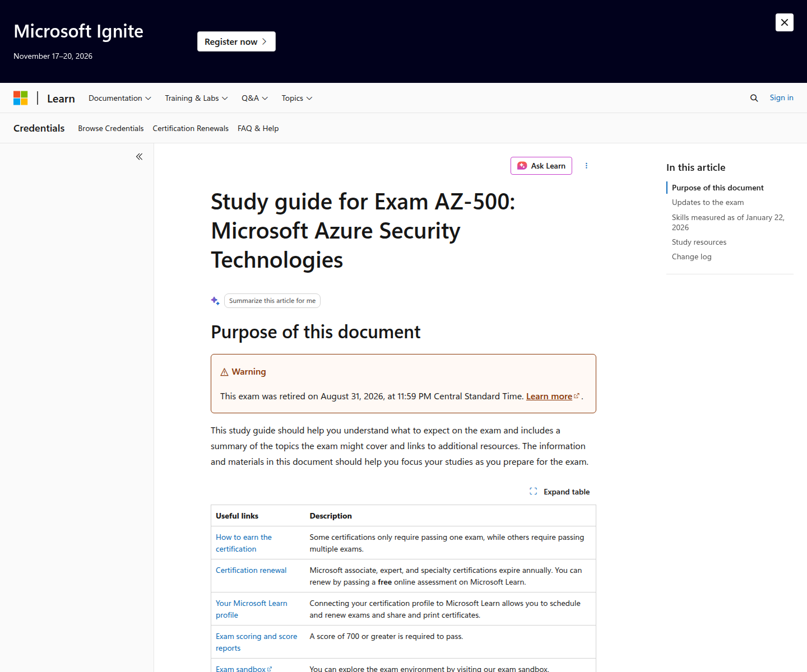The width and height of the screenshot is (807, 672).
Task: Click the Expand table icon
Action: pyautogui.click(x=533, y=492)
